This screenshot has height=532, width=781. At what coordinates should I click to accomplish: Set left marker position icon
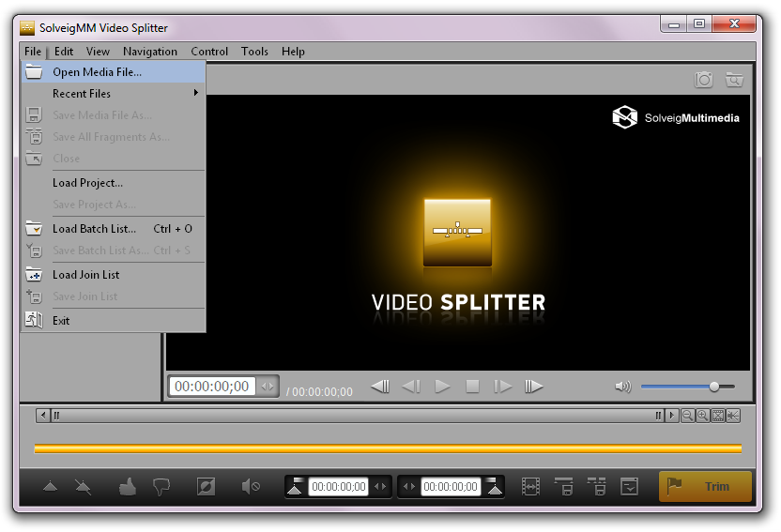(296, 486)
